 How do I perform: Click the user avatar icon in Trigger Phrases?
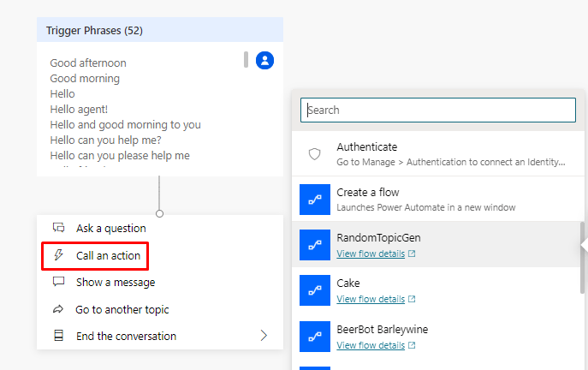(264, 60)
